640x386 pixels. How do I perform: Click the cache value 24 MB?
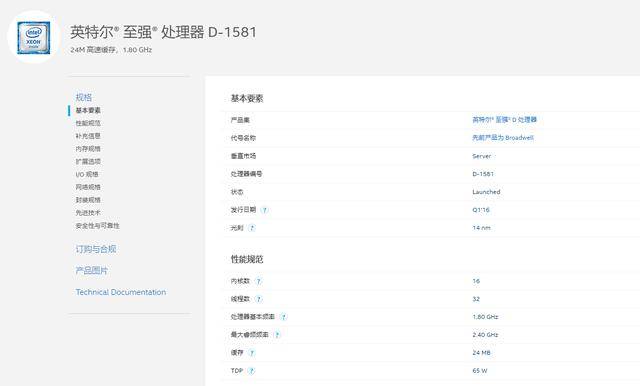(481, 353)
